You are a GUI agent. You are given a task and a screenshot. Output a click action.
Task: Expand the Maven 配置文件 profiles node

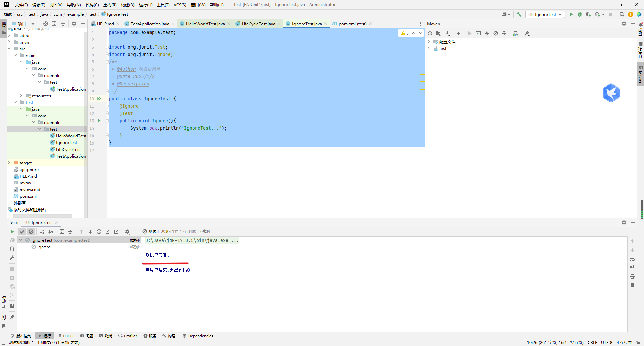point(429,42)
